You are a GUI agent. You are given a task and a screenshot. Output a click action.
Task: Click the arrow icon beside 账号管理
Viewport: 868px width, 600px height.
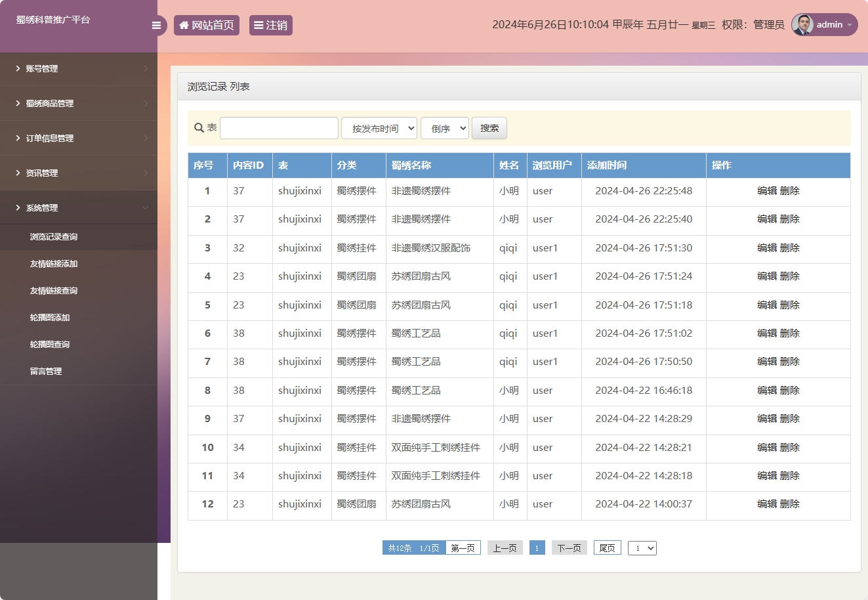point(18,68)
